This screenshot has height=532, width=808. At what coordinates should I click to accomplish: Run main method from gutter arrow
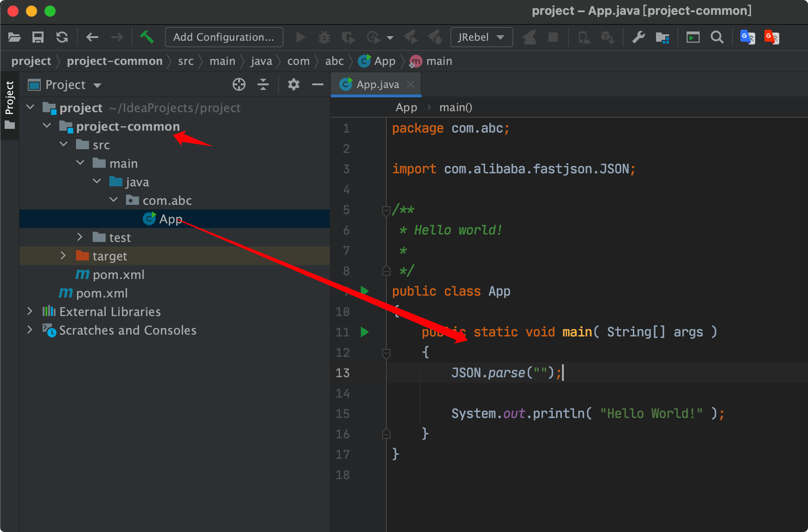point(365,332)
